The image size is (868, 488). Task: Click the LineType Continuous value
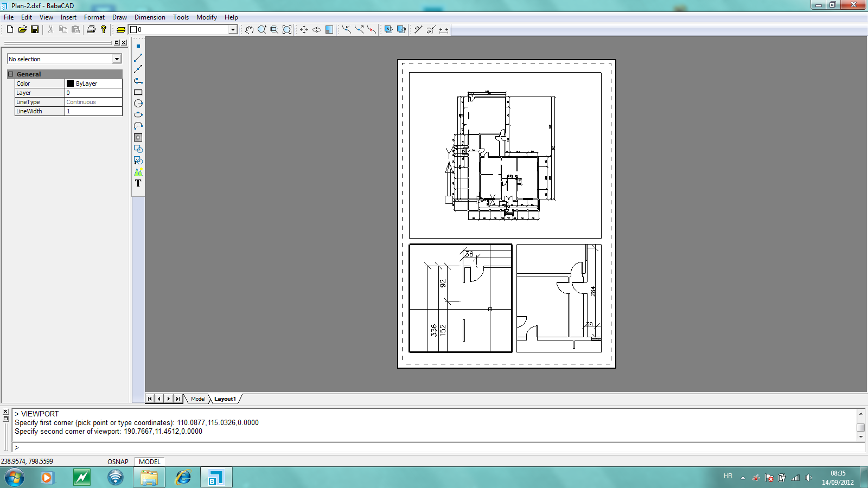tap(93, 102)
